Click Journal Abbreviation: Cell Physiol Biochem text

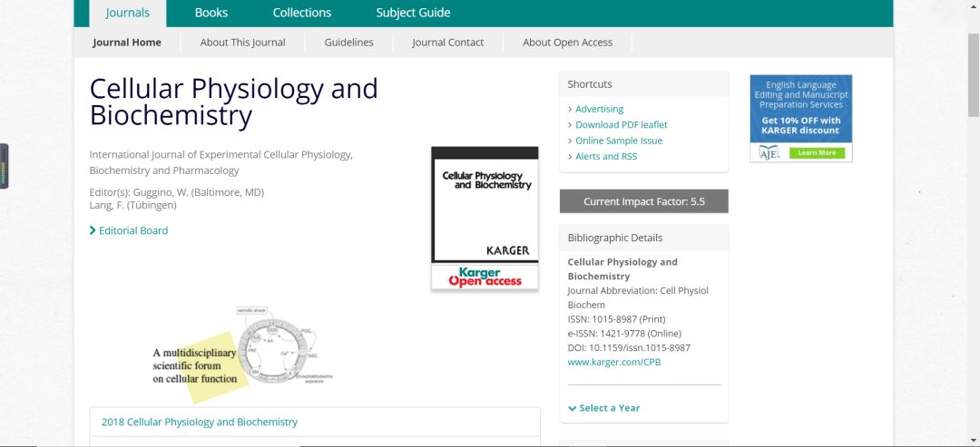[x=638, y=297]
